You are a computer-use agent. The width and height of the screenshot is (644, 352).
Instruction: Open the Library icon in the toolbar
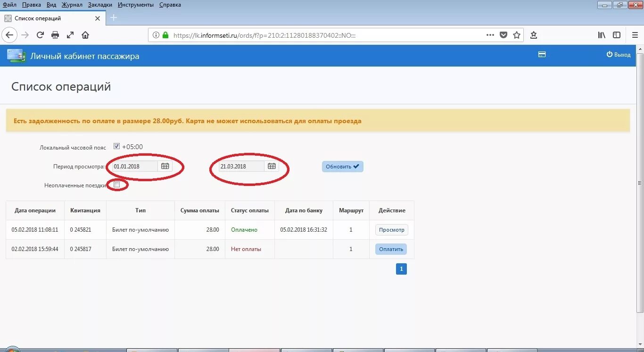tap(602, 35)
